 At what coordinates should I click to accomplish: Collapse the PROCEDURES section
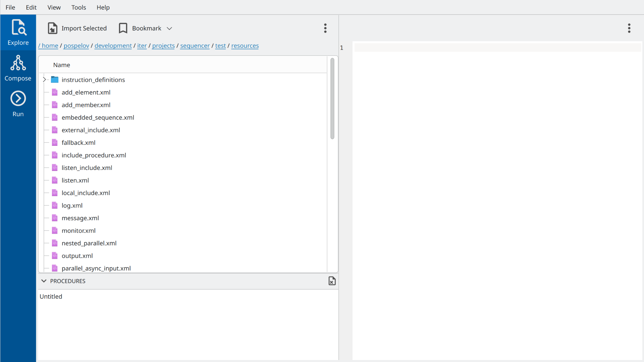[44, 281]
